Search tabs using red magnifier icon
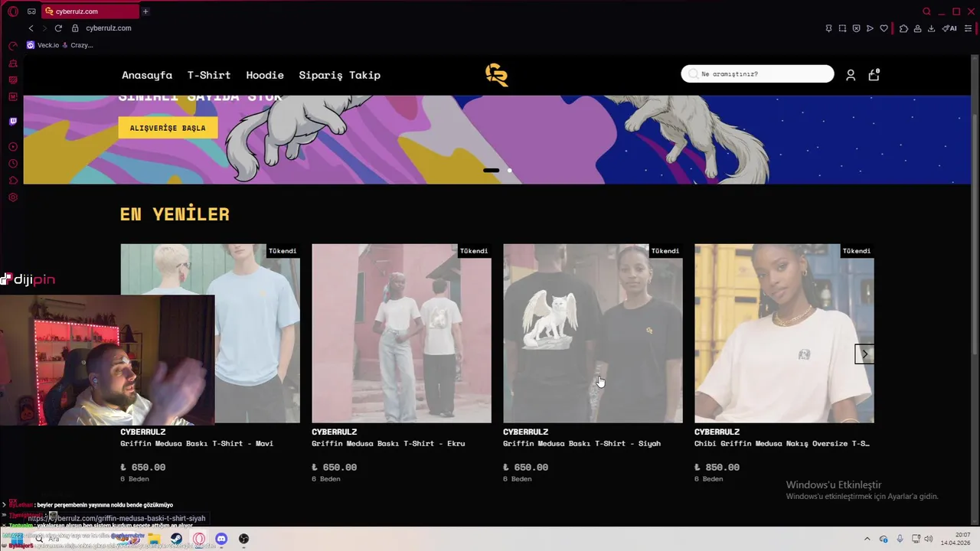Viewport: 980px width, 551px height. pos(926,11)
